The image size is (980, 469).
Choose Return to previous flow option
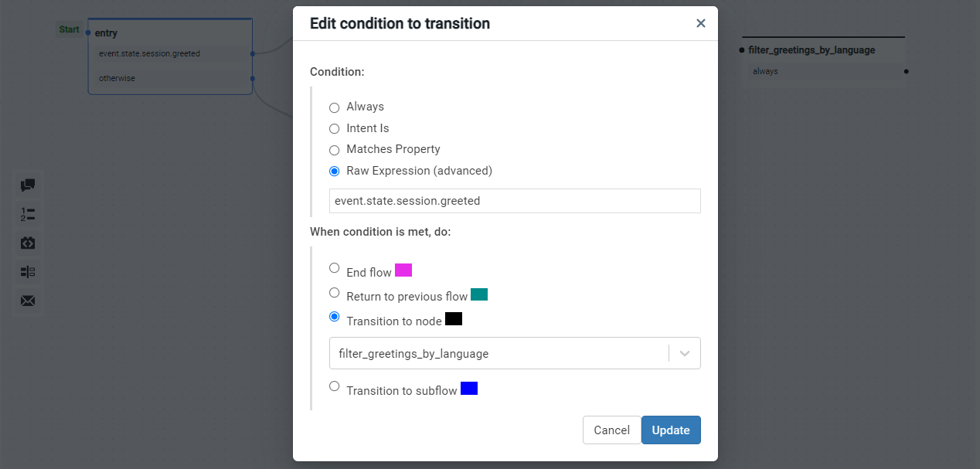pos(335,293)
